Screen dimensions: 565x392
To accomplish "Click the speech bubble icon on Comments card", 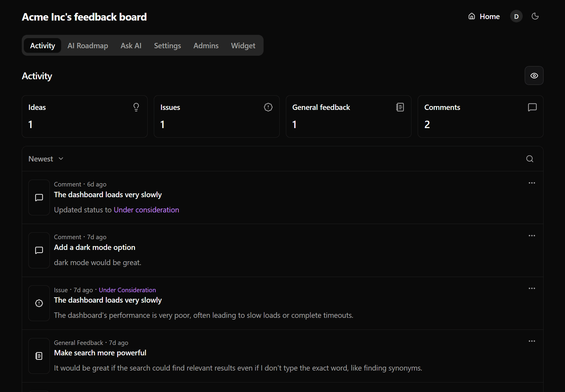I will point(533,107).
